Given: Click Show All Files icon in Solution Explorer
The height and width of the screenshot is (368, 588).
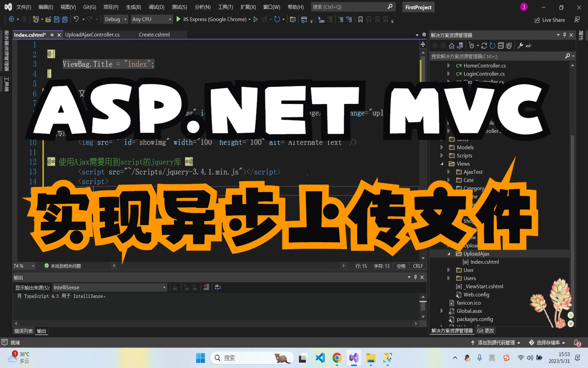Looking at the screenshot, I should (509, 46).
